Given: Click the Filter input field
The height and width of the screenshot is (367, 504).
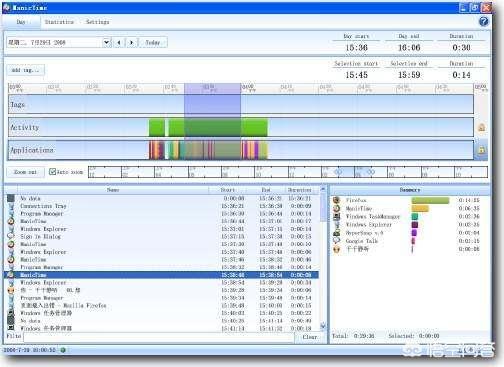Looking at the screenshot, I should point(159,337).
